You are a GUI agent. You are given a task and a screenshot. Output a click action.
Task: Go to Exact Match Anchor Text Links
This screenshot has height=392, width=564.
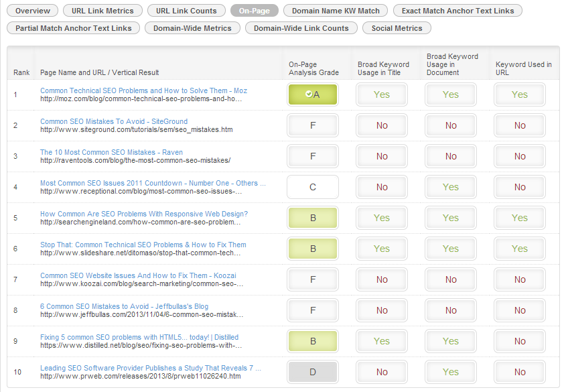coord(457,11)
